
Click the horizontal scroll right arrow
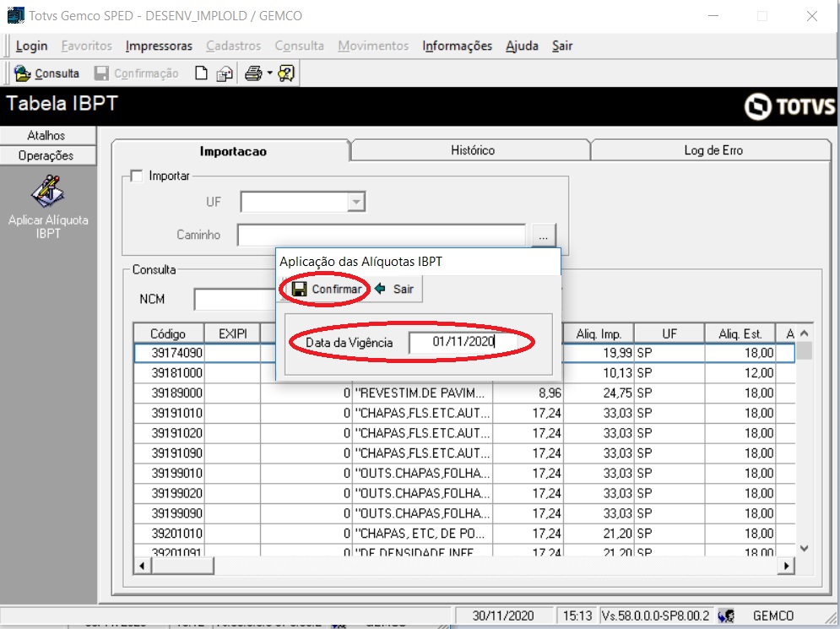pos(786,565)
